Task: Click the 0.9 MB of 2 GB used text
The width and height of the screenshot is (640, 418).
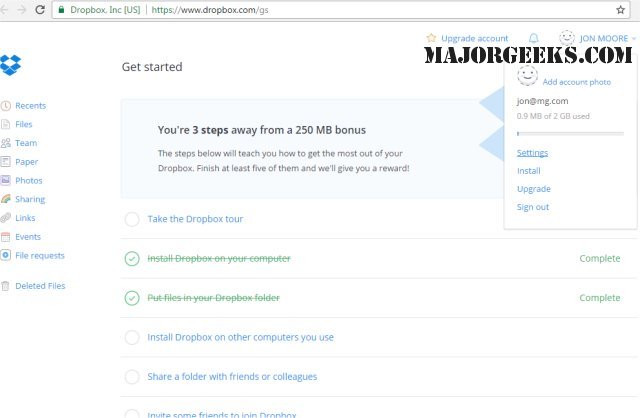Action: (553, 116)
